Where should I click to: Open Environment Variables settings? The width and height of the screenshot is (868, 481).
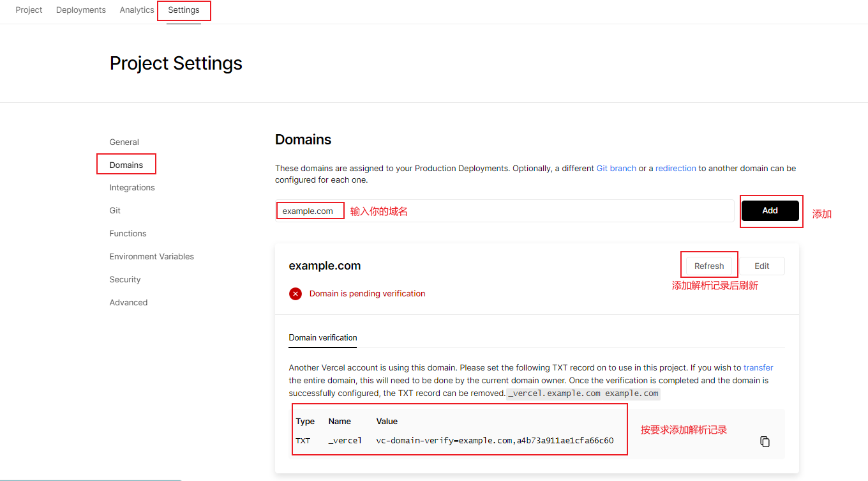click(151, 257)
